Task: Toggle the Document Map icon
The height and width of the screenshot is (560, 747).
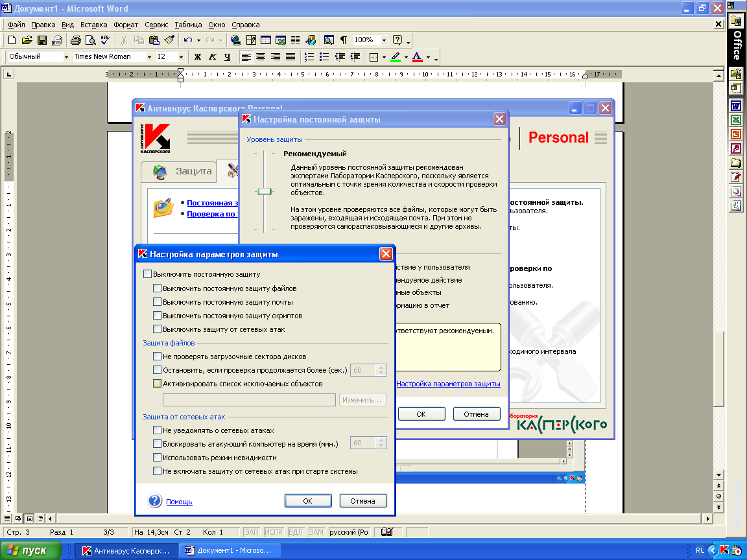Action: coord(329,40)
